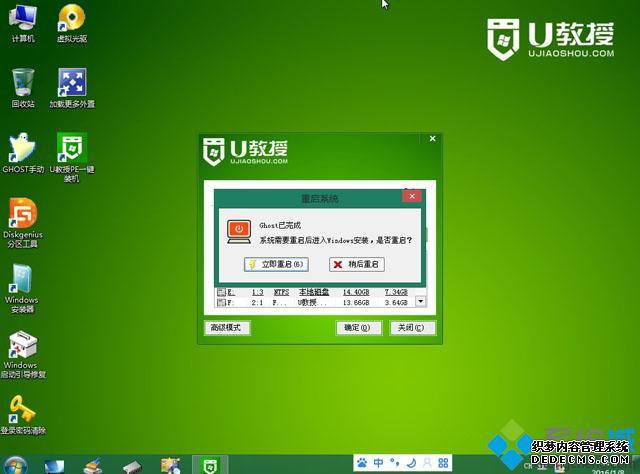The width and height of the screenshot is (640, 474).
Task: Toggle the 中 Chinese input mode
Action: (378, 463)
